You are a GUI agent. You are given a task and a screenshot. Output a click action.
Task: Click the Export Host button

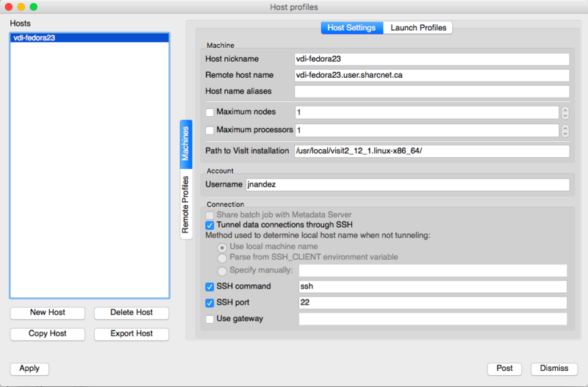click(x=132, y=334)
